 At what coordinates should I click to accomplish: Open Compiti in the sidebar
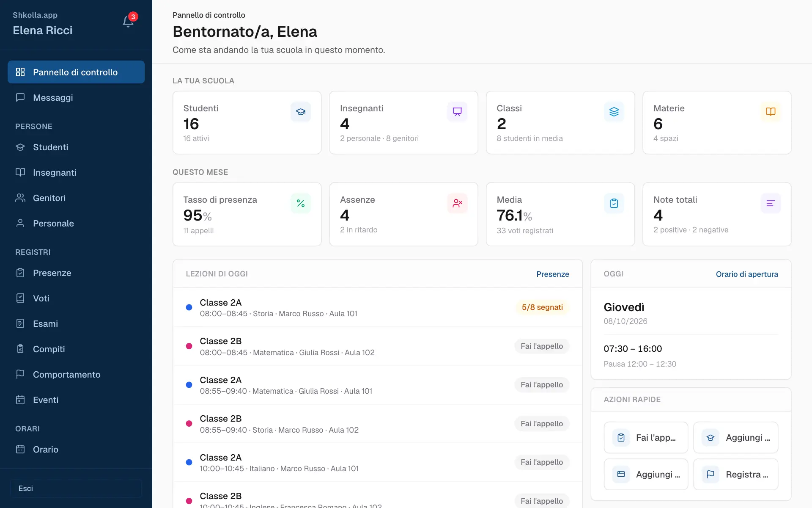coord(76,349)
